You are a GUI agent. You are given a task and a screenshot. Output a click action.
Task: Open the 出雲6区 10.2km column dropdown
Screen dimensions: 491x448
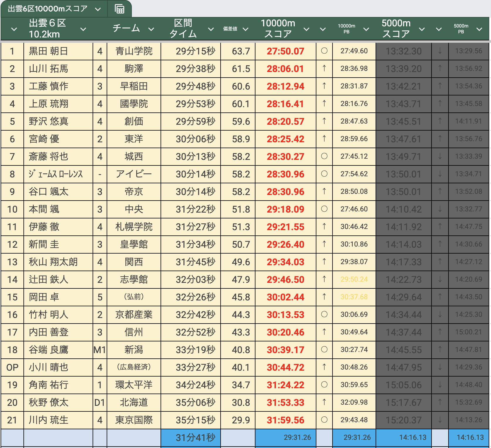pos(83,29)
